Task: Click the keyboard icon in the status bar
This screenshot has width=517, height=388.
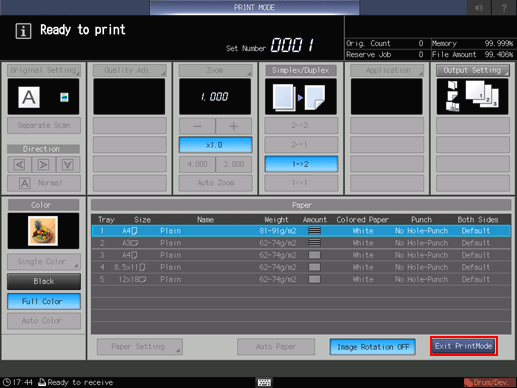Action: (x=264, y=382)
